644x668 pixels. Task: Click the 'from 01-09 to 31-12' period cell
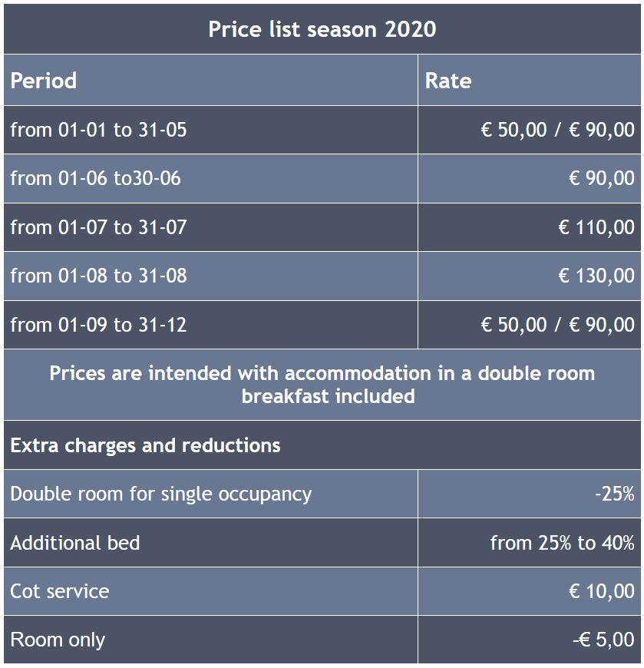coord(98,325)
